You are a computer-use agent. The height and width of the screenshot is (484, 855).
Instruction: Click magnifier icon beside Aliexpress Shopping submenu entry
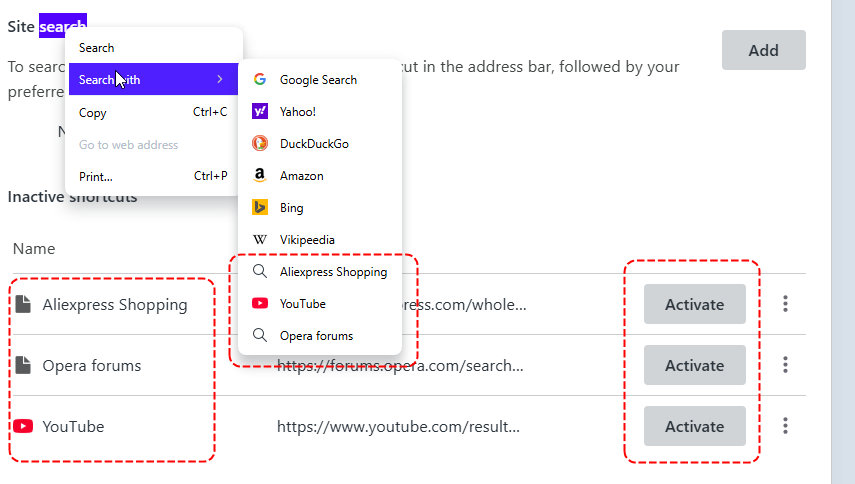click(x=260, y=271)
